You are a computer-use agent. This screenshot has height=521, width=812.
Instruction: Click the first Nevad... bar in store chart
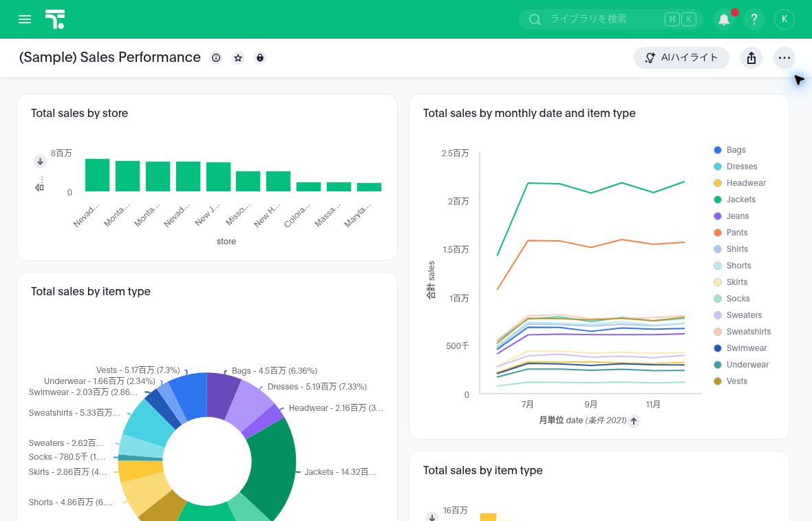click(97, 175)
